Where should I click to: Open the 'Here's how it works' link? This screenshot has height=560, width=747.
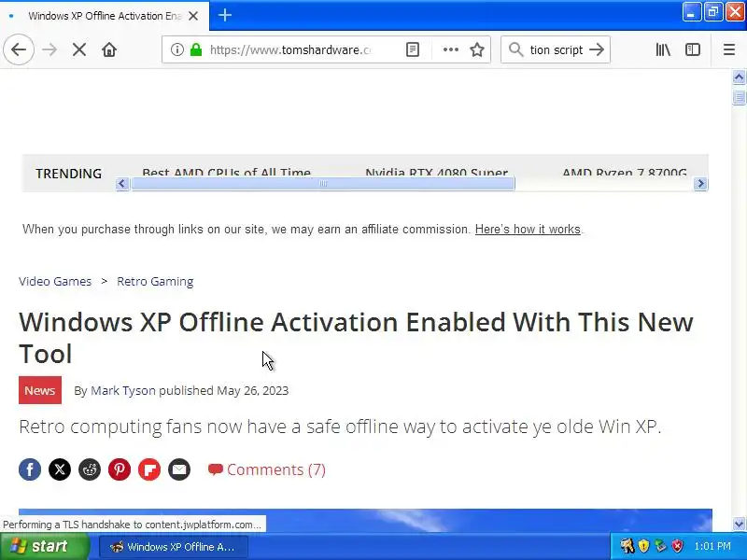[528, 229]
